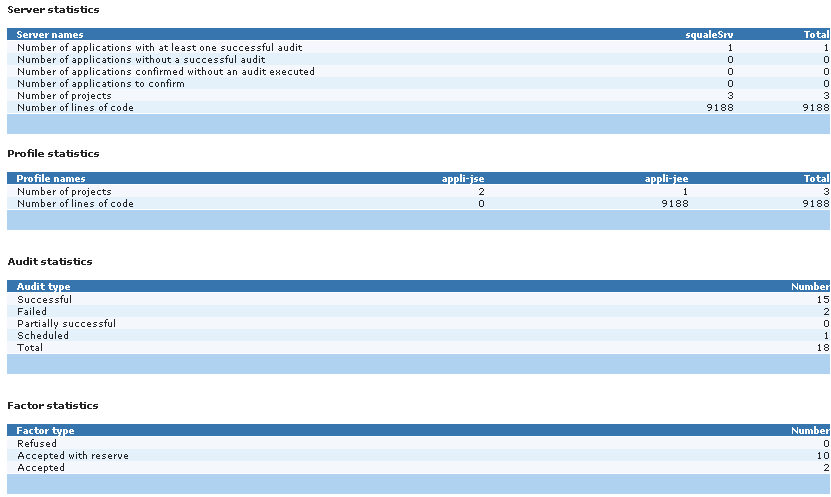Image resolution: width=831 pixels, height=497 pixels.
Task: Click 'Number of projects' in Server statistics
Action: click(64, 96)
